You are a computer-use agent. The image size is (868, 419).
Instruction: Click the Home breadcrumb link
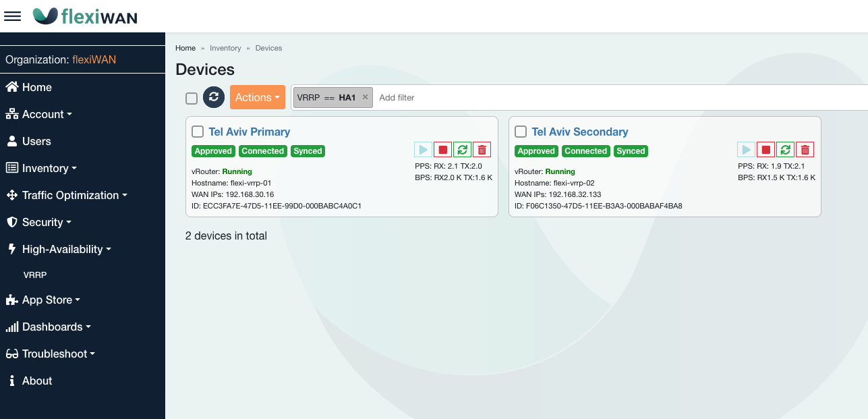[185, 48]
